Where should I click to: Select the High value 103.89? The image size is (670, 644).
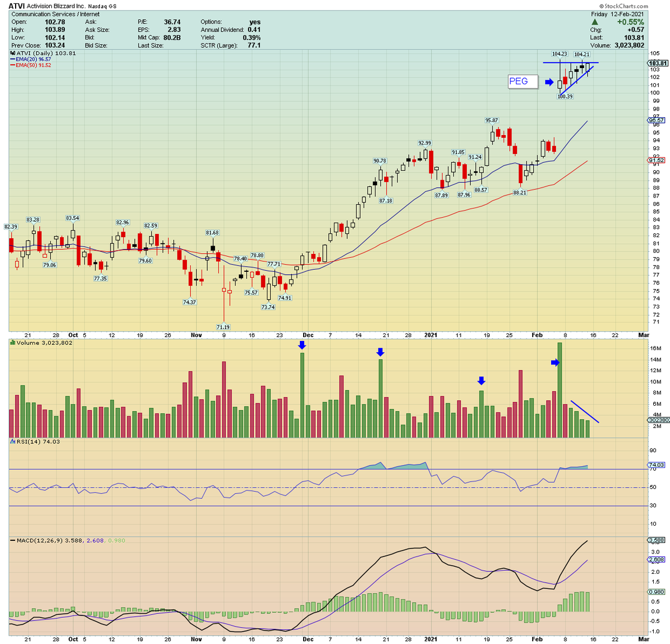[x=55, y=30]
